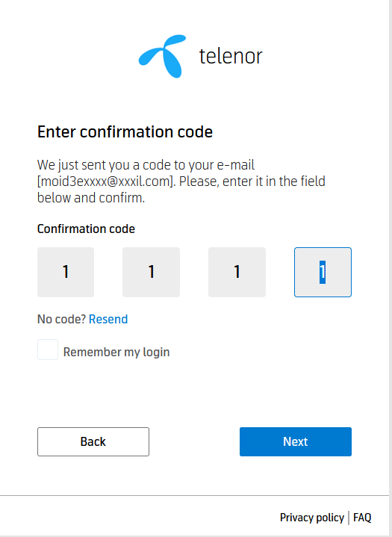Viewport: 392px width, 537px height.
Task: Click the 'below and confirm.' instruction line
Action: pos(91,198)
